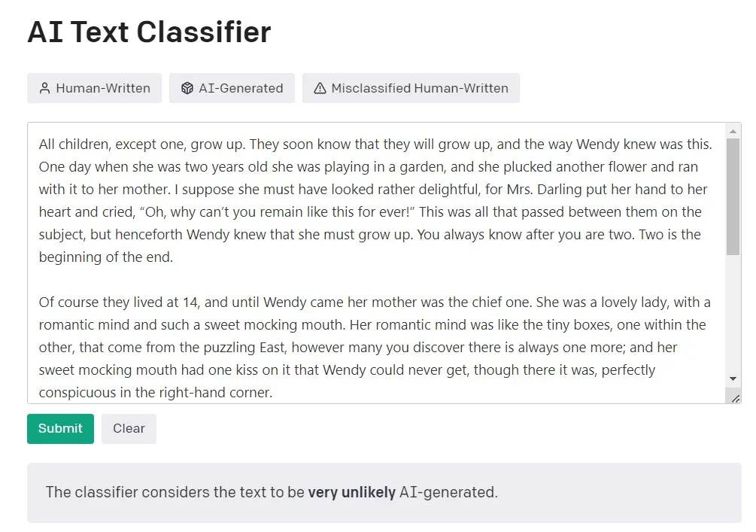Screen dimensions: 756x532
Task: Click the phrase "beginning of the end"
Action: [106, 257]
